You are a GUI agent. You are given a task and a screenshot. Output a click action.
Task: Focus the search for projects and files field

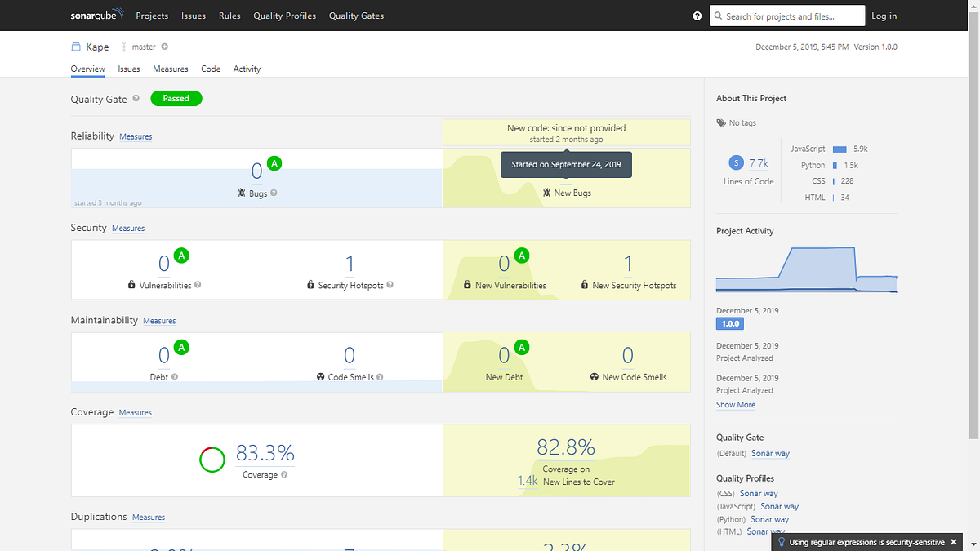pos(787,16)
